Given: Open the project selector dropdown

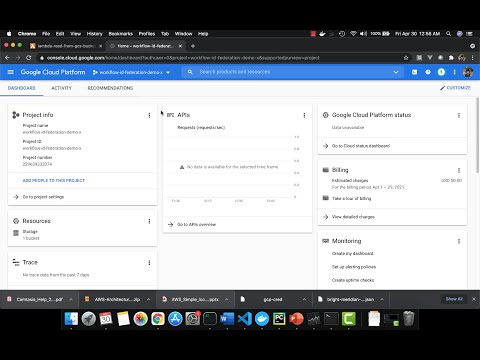Looking at the screenshot, I should 131,72.
